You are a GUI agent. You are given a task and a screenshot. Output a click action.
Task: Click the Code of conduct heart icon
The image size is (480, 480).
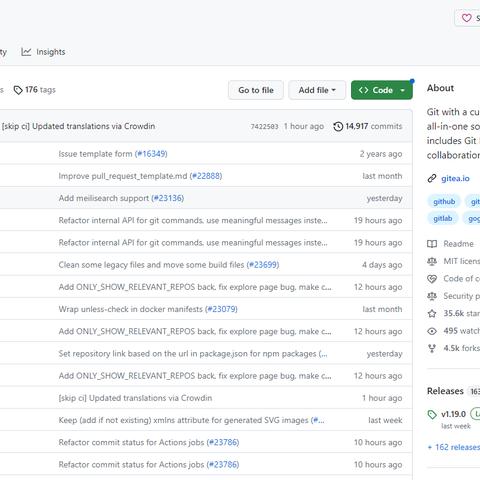(x=432, y=279)
